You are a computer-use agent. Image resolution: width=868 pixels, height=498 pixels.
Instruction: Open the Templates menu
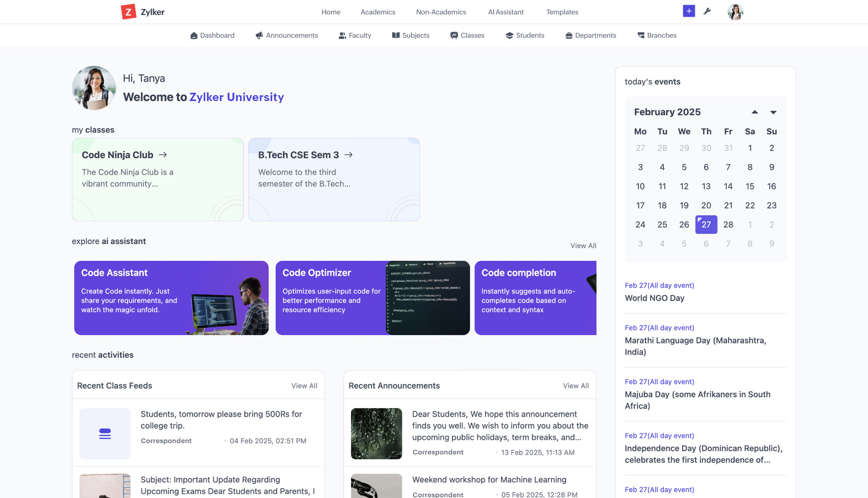(562, 12)
